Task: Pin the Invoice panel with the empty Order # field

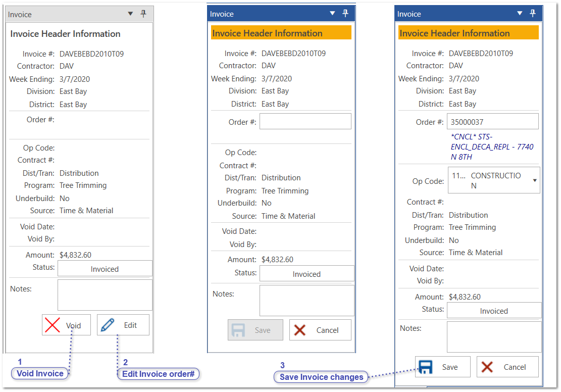Action: click(345, 14)
